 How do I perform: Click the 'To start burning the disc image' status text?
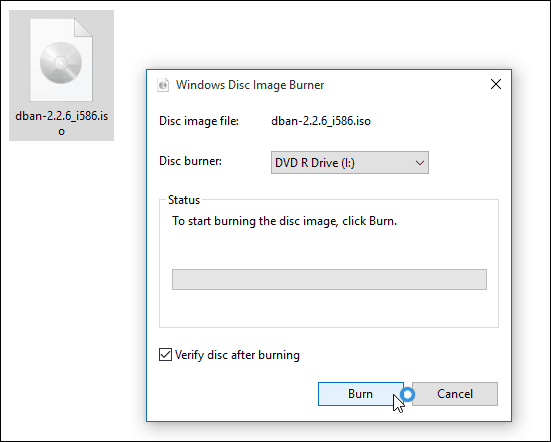284,221
